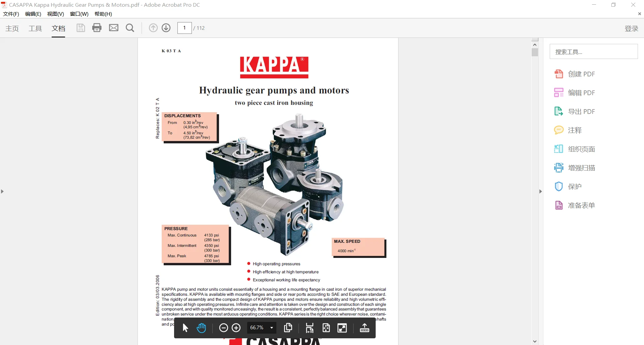Open the 视图(V) menu

coord(55,14)
